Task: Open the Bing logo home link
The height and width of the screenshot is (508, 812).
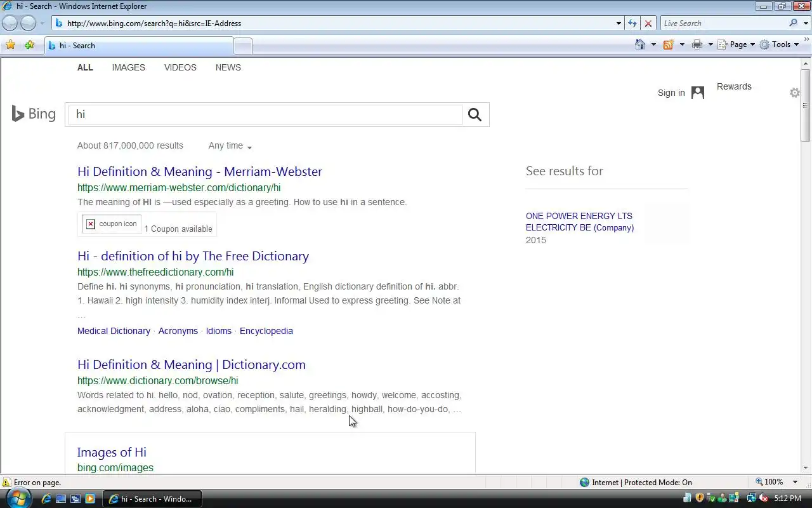Action: tap(34, 114)
